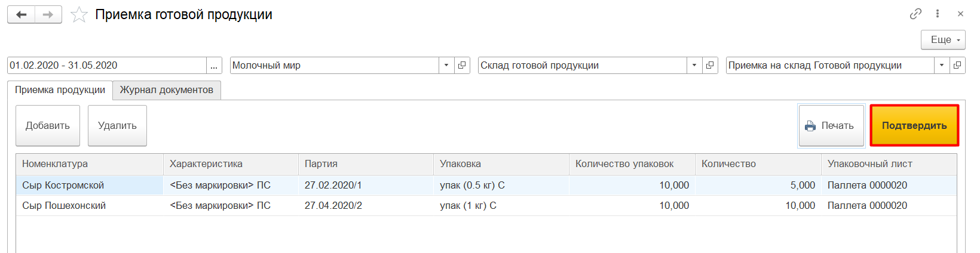Add form to favorites with star icon
The height and width of the screenshot is (253, 980).
79,15
